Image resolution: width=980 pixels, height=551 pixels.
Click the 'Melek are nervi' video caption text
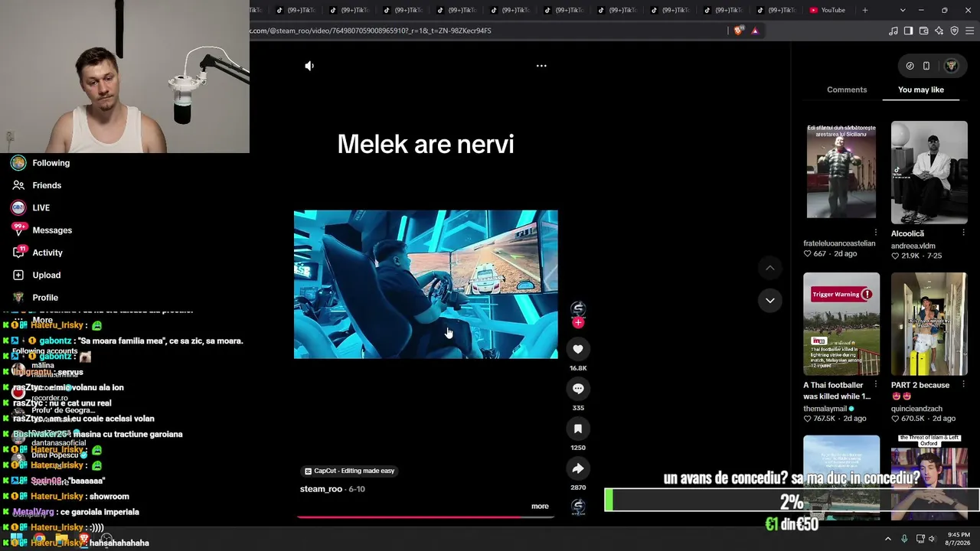point(426,145)
